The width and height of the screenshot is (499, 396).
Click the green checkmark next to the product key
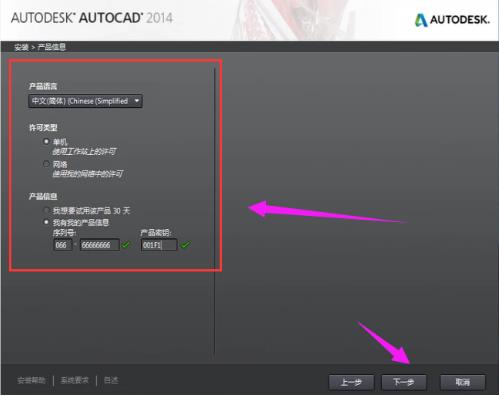click(185, 245)
